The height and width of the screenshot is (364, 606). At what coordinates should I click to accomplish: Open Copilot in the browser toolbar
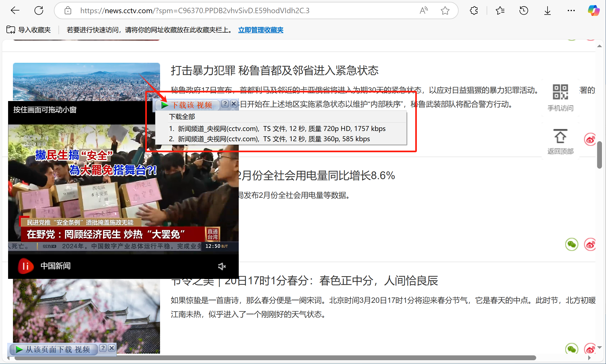[594, 11]
